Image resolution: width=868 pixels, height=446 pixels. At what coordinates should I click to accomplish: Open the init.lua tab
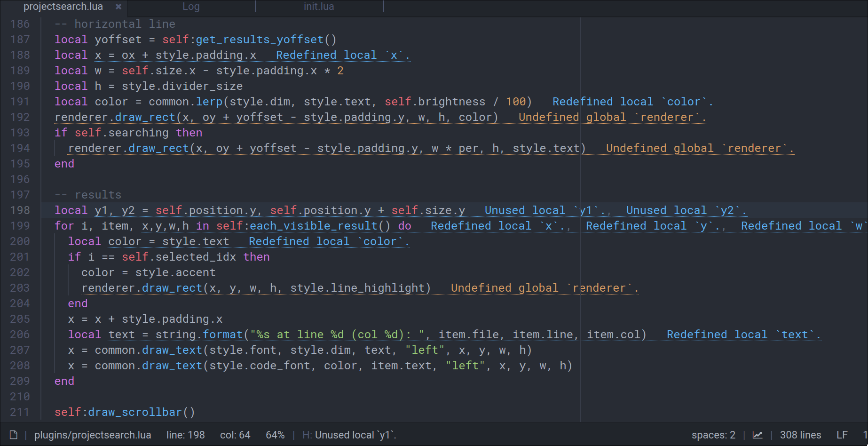click(x=319, y=7)
